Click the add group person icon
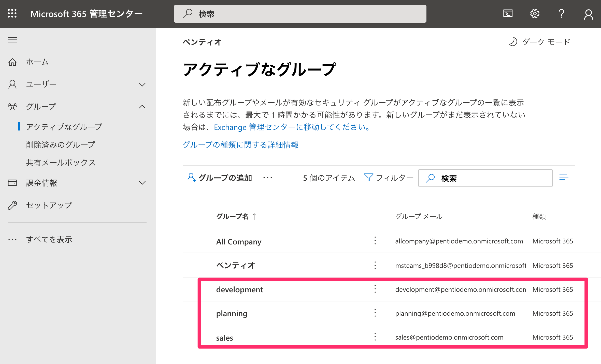 [192, 178]
